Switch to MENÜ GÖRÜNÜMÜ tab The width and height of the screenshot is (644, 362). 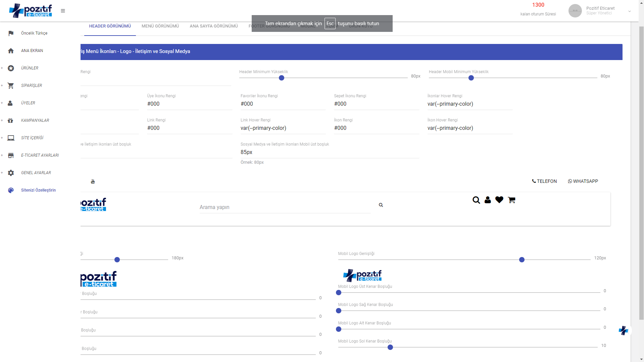pos(160,26)
